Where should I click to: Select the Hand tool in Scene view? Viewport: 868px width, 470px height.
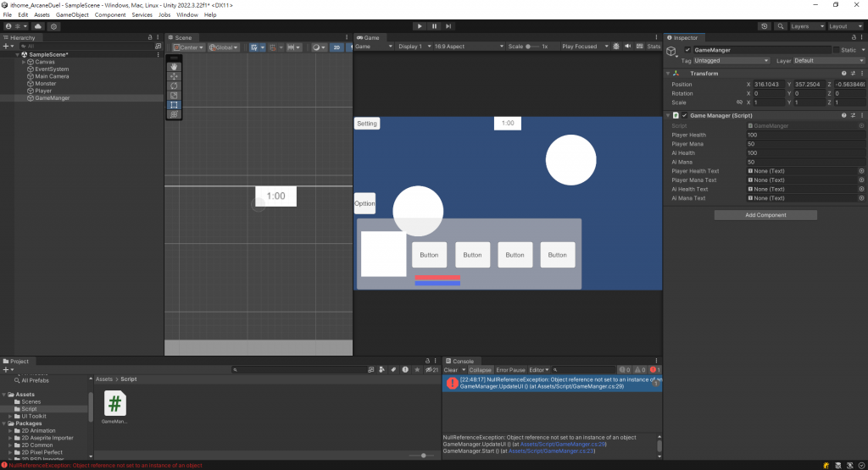pyautogui.click(x=174, y=66)
